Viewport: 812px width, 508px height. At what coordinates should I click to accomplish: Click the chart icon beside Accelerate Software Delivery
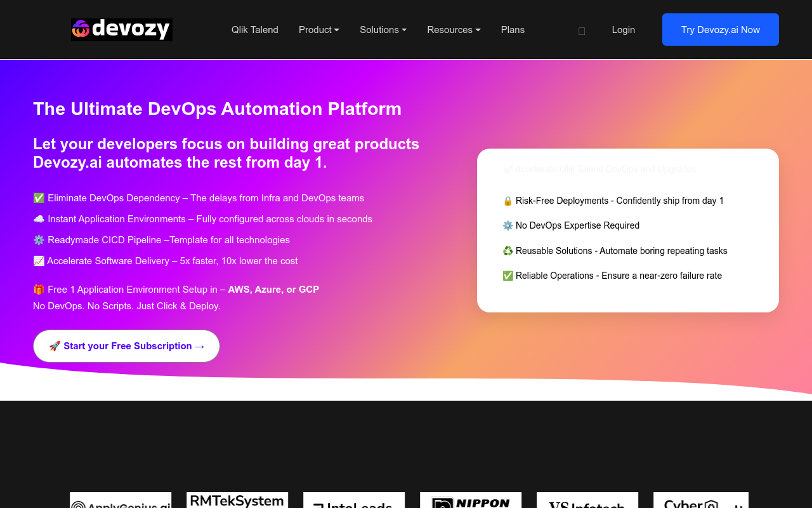38,261
